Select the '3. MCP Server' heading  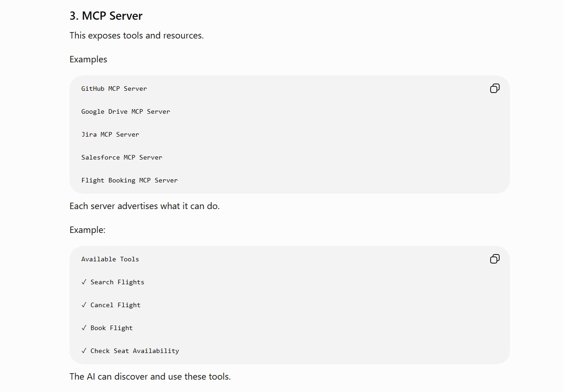point(106,16)
